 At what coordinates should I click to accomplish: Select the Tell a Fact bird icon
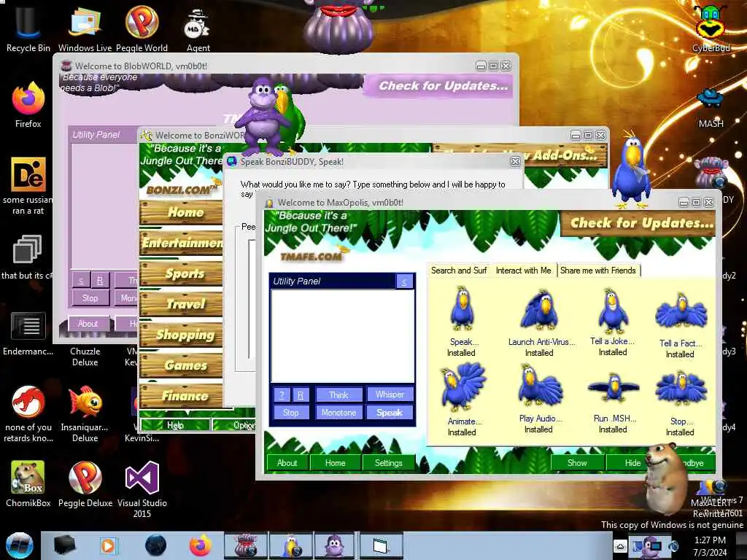pyautogui.click(x=681, y=312)
